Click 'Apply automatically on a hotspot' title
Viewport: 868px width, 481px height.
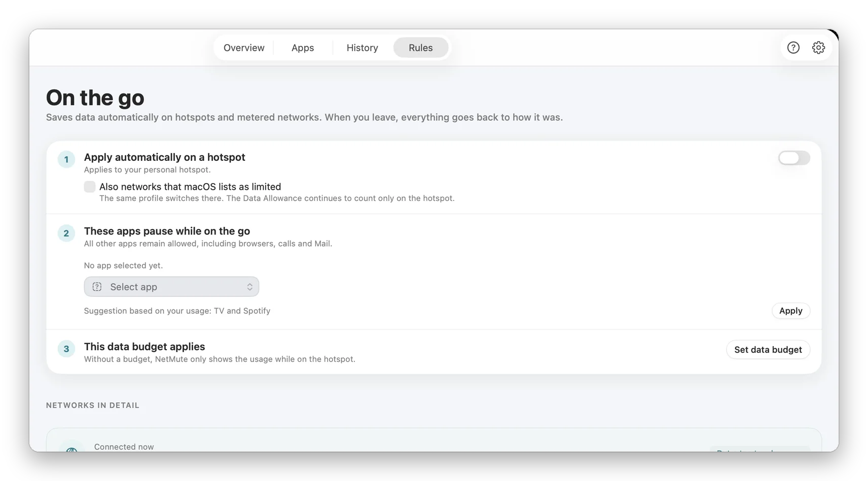(165, 157)
